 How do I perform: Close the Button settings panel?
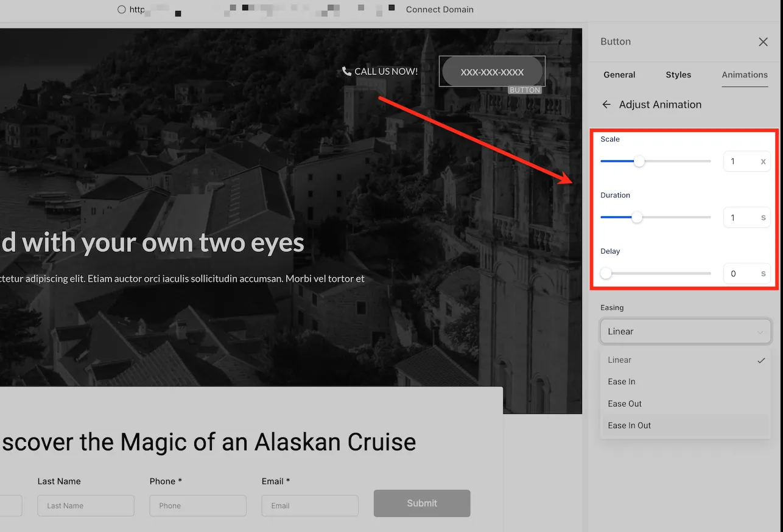click(763, 42)
